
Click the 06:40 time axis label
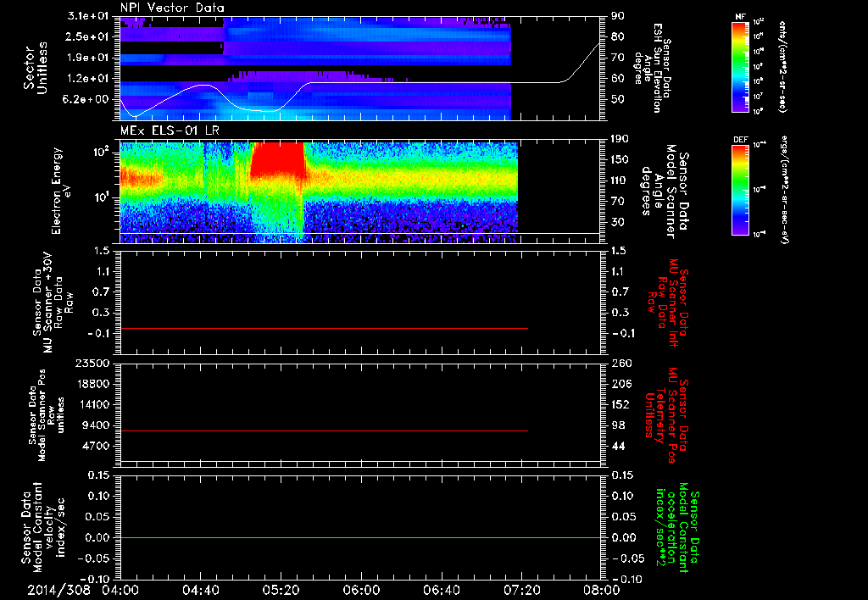pos(441,590)
